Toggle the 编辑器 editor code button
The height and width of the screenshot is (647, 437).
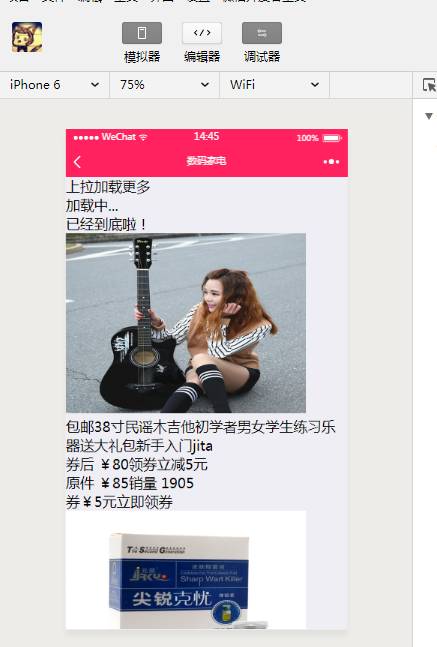coord(202,33)
